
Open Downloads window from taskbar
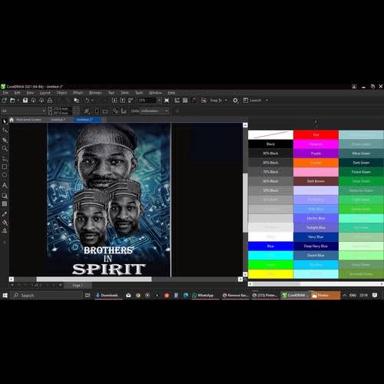[x=108, y=295]
